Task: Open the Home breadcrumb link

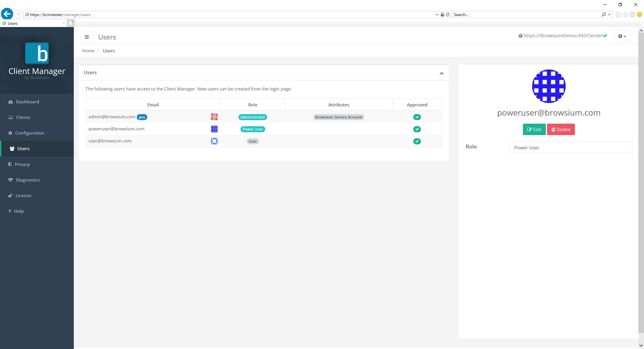Action: tap(88, 51)
